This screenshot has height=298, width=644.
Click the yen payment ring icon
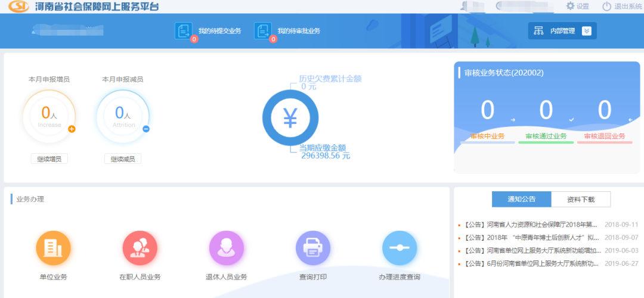pos(290,118)
